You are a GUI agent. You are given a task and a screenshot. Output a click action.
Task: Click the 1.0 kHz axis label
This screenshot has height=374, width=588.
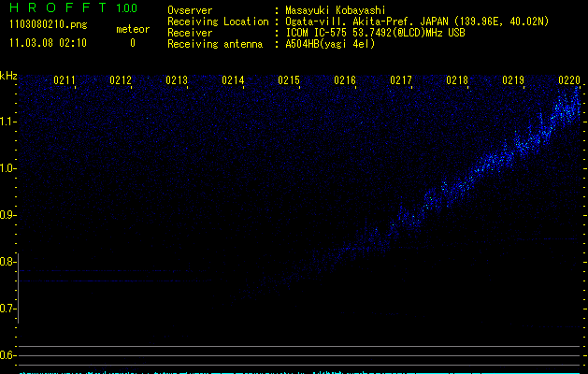coord(7,168)
